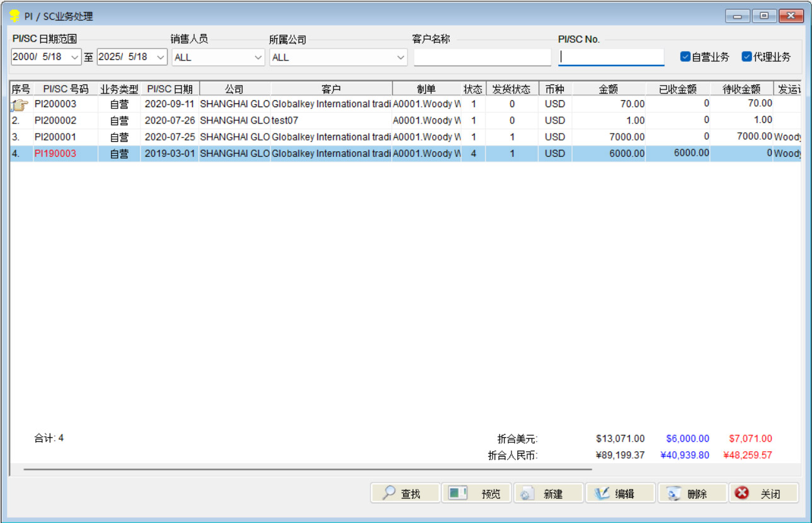Select row with PI200002
812x523 pixels.
pyautogui.click(x=55, y=120)
